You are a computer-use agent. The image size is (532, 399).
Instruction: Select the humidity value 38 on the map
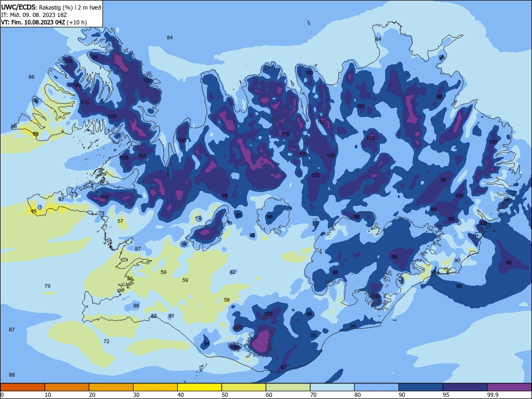(130, 279)
